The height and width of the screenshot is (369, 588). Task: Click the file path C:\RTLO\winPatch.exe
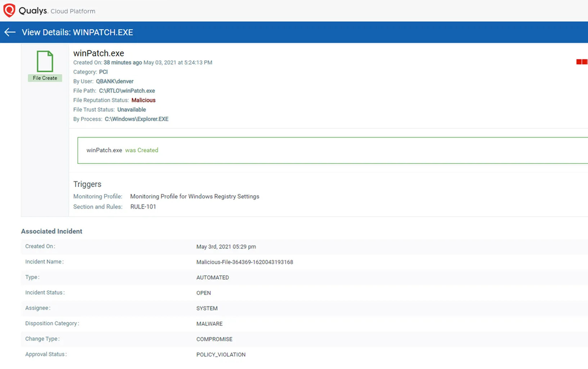point(127,91)
